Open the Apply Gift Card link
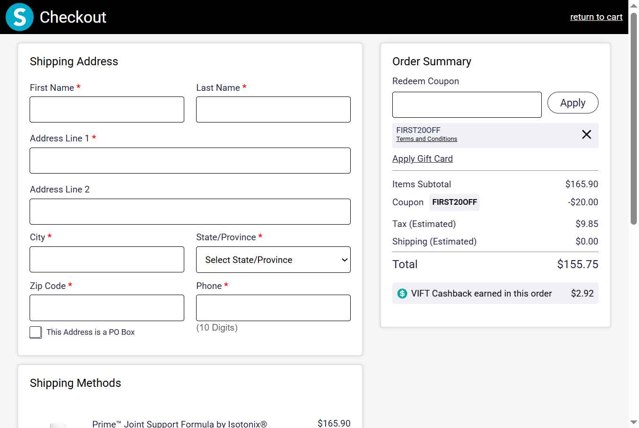The height and width of the screenshot is (428, 639). pyautogui.click(x=422, y=159)
